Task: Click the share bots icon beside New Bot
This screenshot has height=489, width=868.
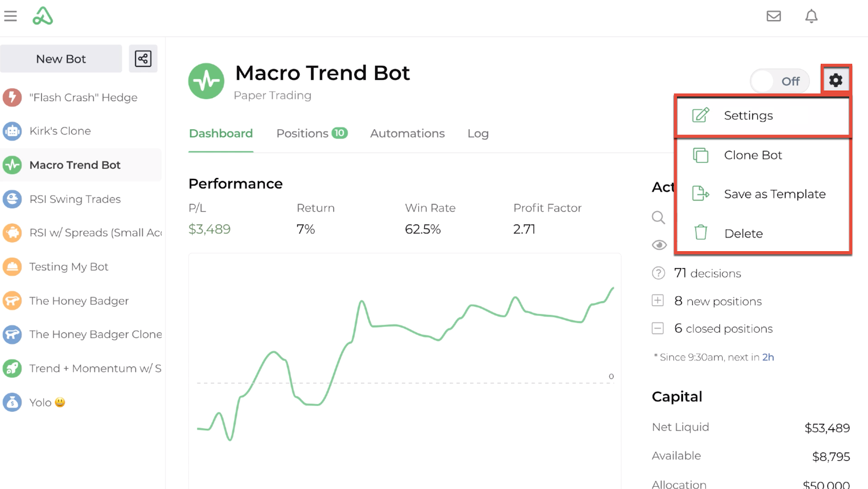Action: tap(143, 59)
